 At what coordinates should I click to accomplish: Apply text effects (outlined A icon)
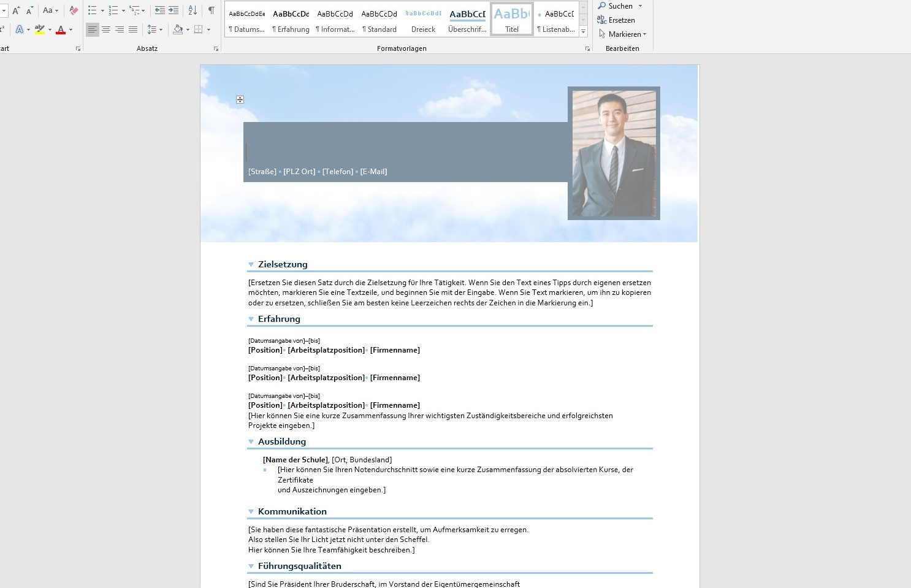(x=20, y=29)
